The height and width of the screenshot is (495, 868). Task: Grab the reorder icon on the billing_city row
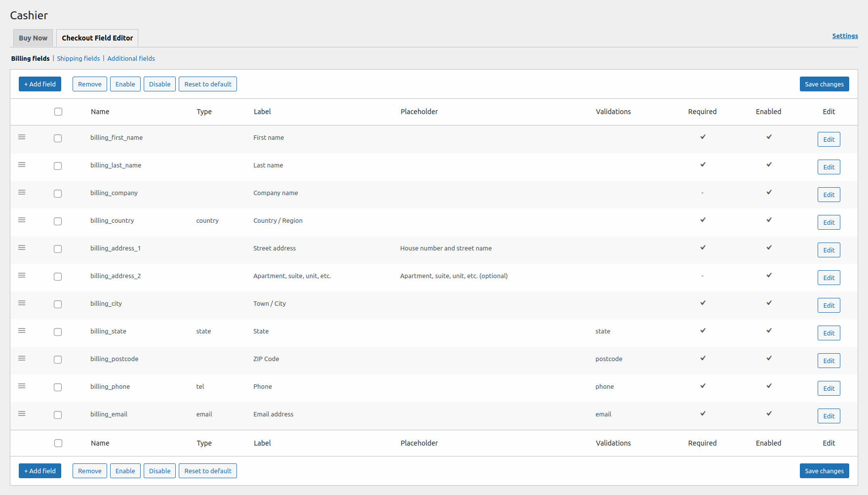point(22,303)
